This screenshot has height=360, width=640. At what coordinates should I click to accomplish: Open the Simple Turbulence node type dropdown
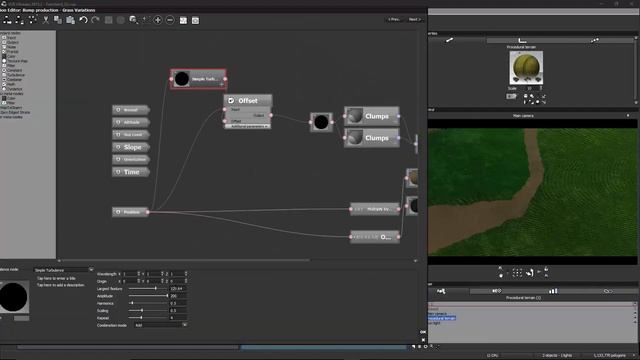(x=64, y=270)
